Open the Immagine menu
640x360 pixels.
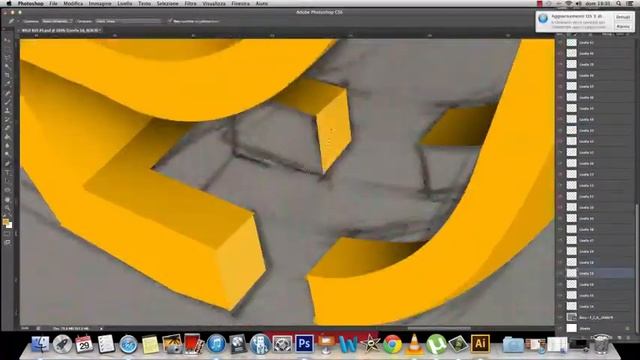pos(100,3)
